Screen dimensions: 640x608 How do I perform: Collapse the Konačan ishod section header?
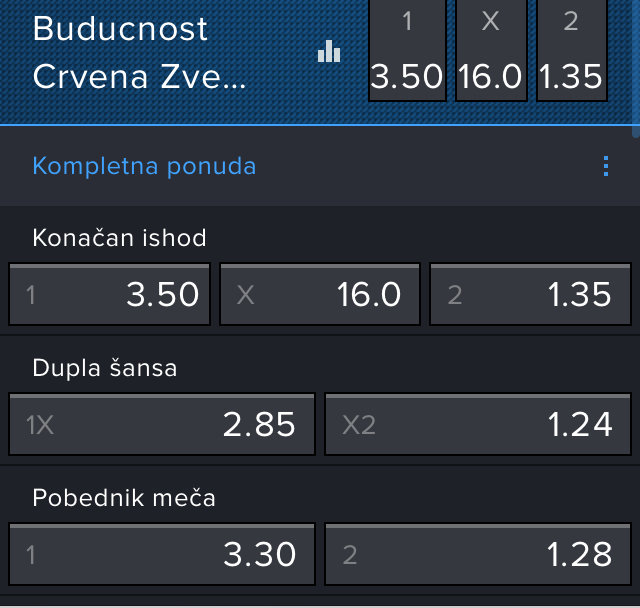(x=119, y=238)
